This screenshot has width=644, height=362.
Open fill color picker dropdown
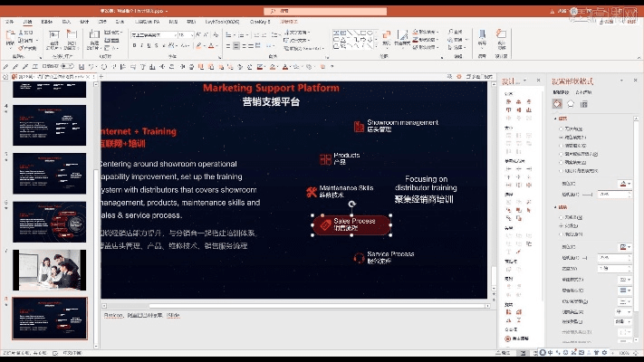click(624, 184)
